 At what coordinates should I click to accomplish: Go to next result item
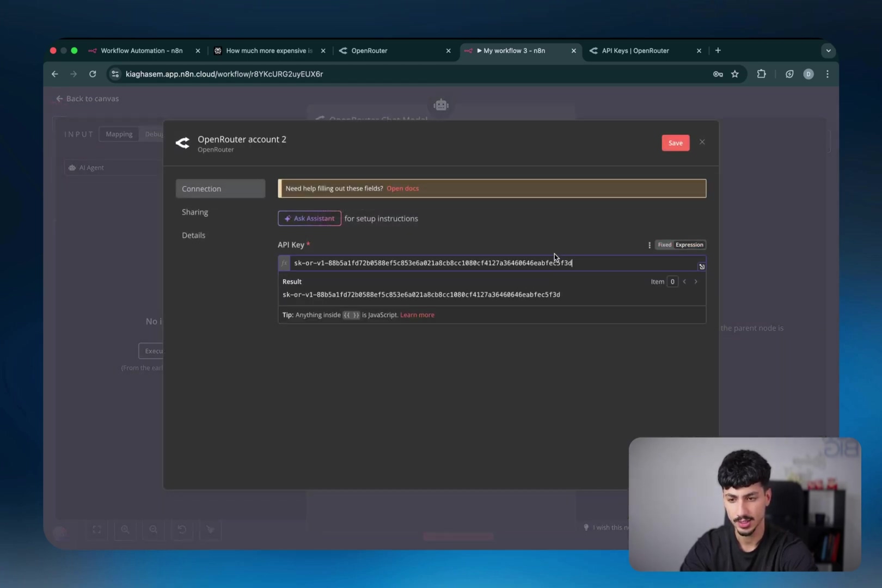pyautogui.click(x=696, y=281)
